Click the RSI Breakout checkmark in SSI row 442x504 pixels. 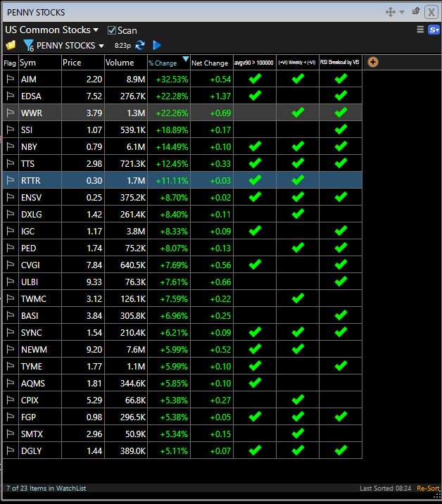[x=341, y=130]
